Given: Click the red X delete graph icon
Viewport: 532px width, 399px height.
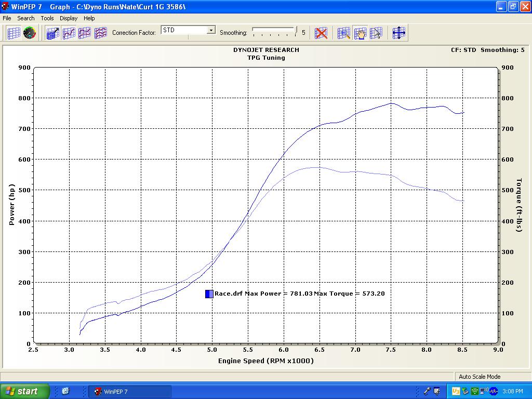Looking at the screenshot, I should [322, 33].
